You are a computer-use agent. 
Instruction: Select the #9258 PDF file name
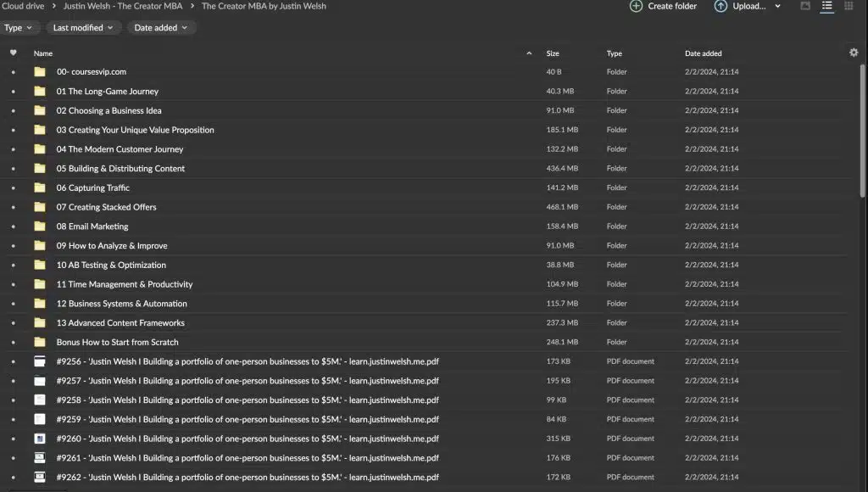click(248, 400)
